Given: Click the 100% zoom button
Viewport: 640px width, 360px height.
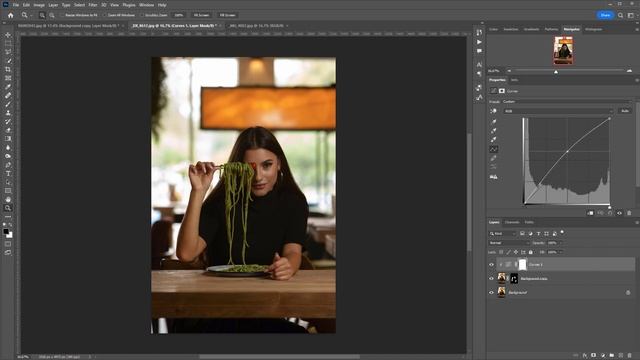Looking at the screenshot, I should (x=179, y=15).
